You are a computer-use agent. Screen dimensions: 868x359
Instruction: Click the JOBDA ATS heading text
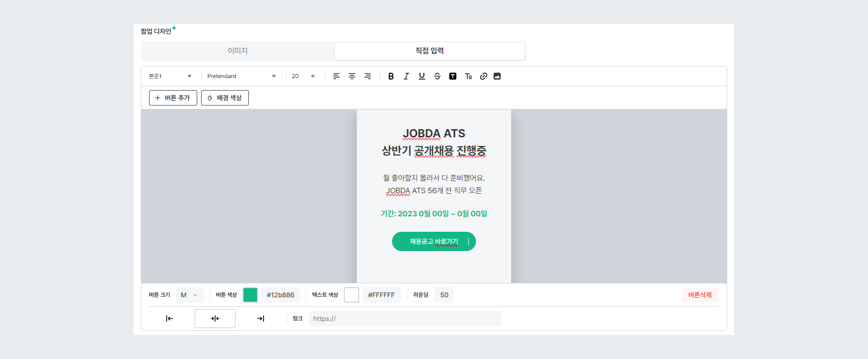434,133
